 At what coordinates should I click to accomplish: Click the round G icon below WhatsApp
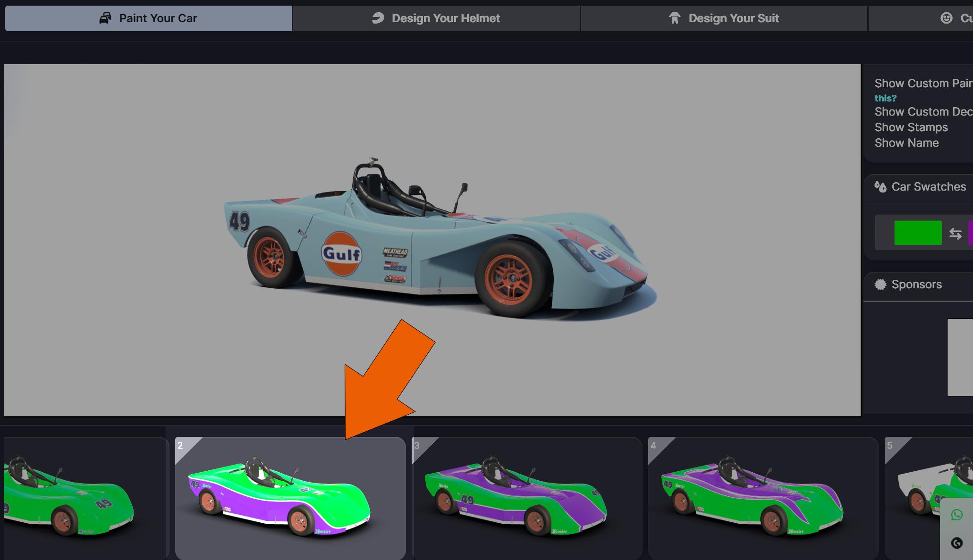click(957, 543)
